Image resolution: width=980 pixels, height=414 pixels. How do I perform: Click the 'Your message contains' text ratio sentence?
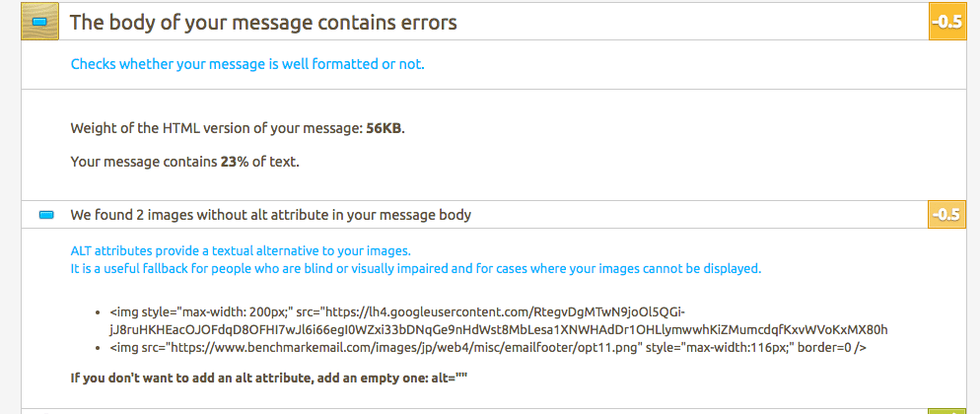tap(145, 160)
